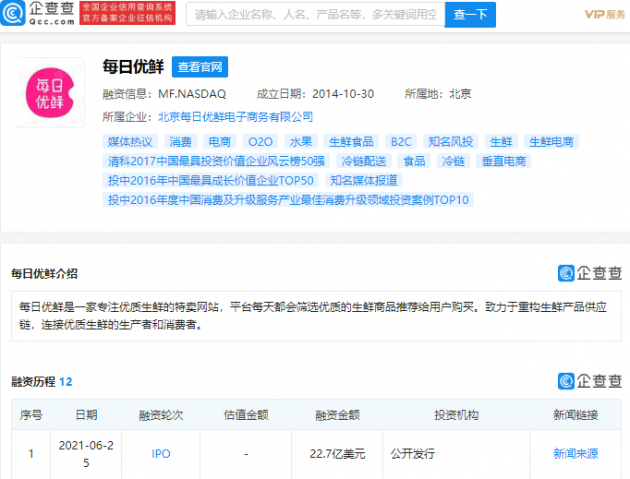Click the 每日优鲜 company title
Viewport: 630px width, 479px height.
[x=133, y=66]
